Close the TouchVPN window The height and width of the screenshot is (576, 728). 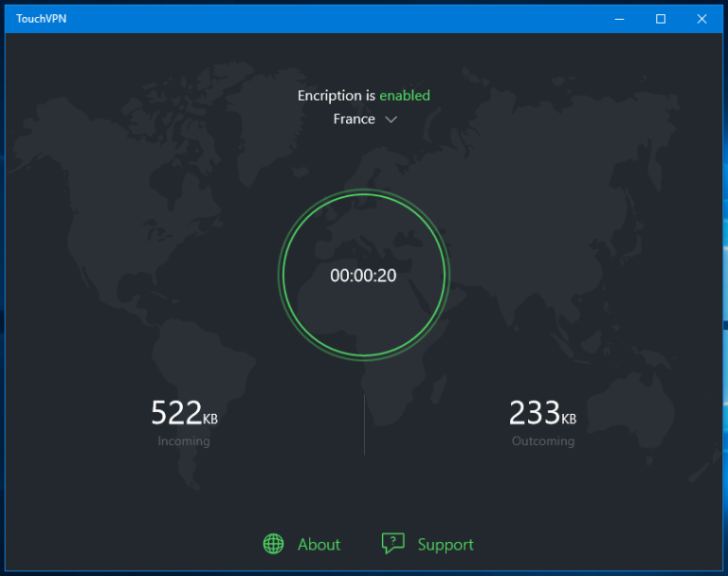point(702,19)
